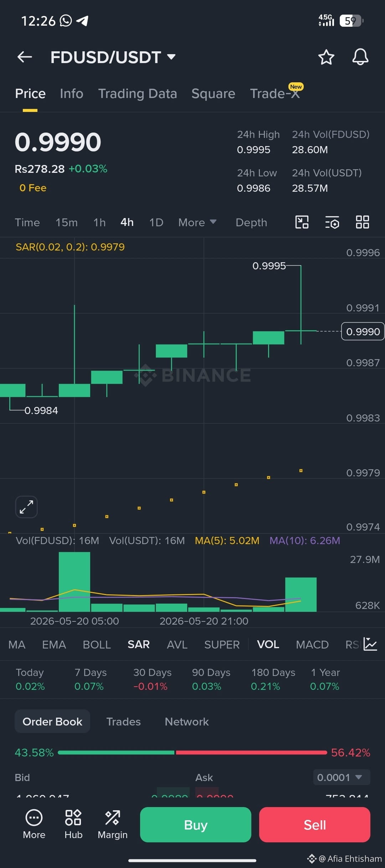Viewport: 385px width, 868px height.
Task: Select the 1h chart interval
Action: 99,222
